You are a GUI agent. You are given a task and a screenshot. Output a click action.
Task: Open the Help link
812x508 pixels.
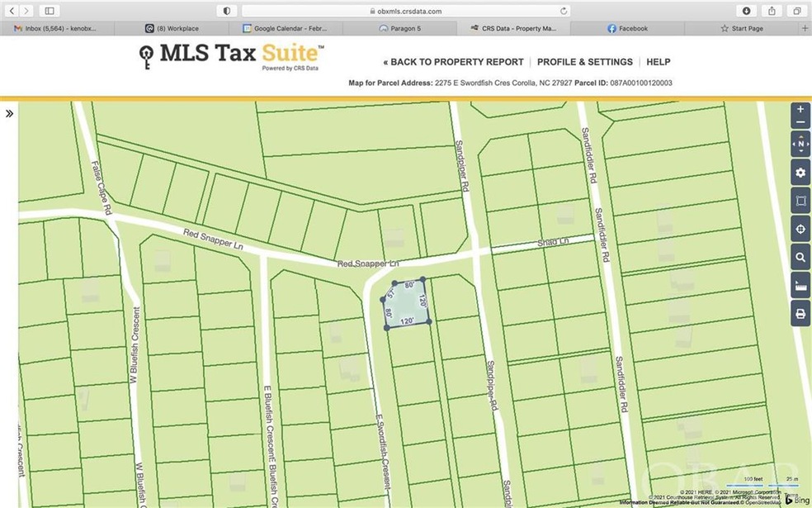coord(658,62)
